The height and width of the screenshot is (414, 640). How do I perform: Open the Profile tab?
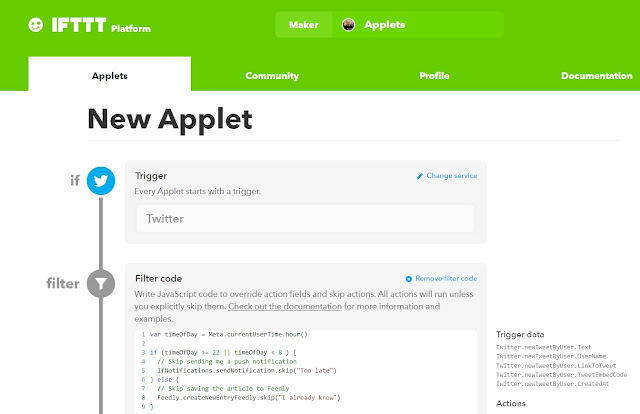434,76
